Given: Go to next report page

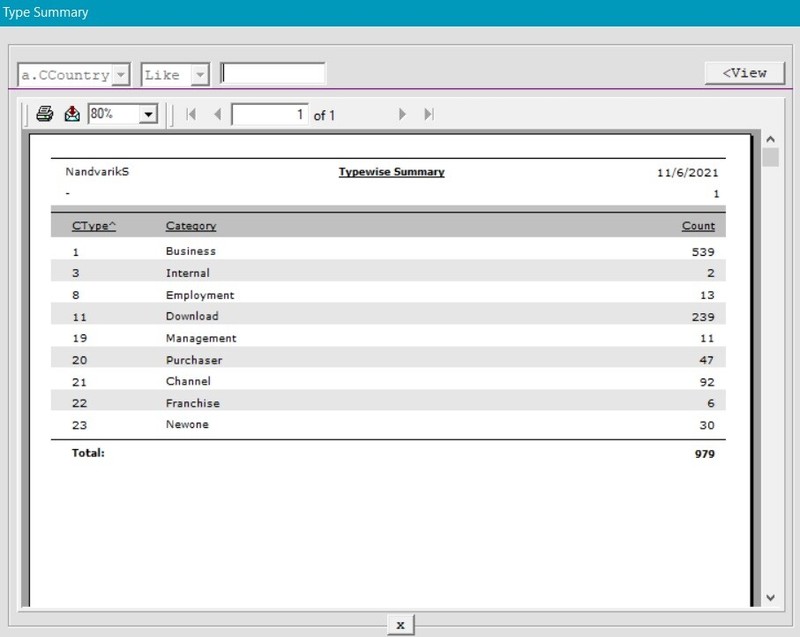Looking at the screenshot, I should [402, 114].
